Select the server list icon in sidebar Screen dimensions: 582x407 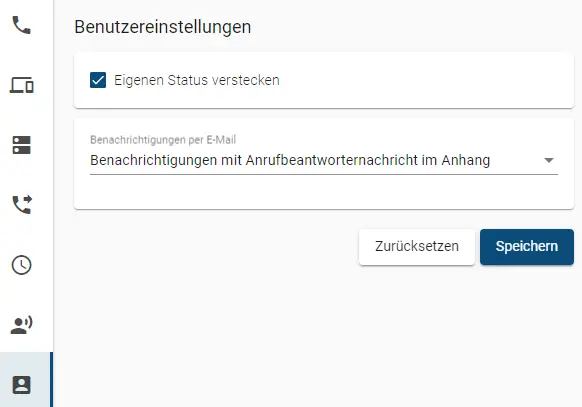(x=22, y=145)
